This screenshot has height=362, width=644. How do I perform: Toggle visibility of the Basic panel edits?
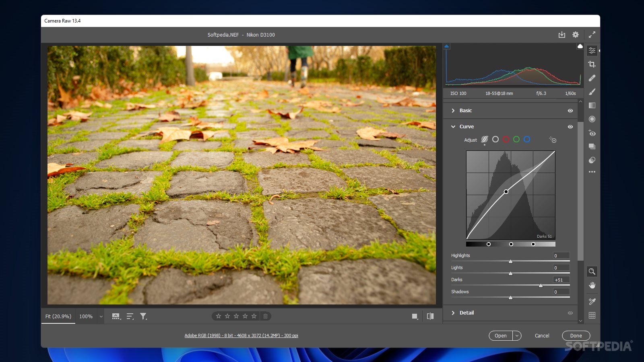[x=570, y=111]
